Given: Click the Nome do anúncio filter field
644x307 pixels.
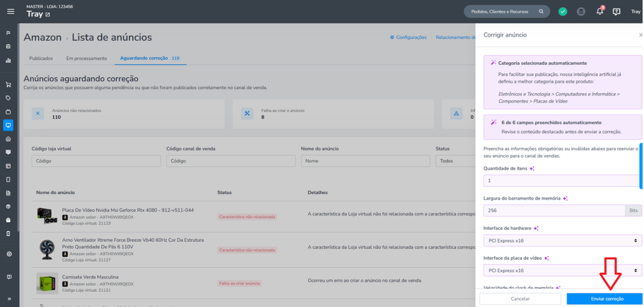Looking at the screenshot, I should (x=365, y=161).
